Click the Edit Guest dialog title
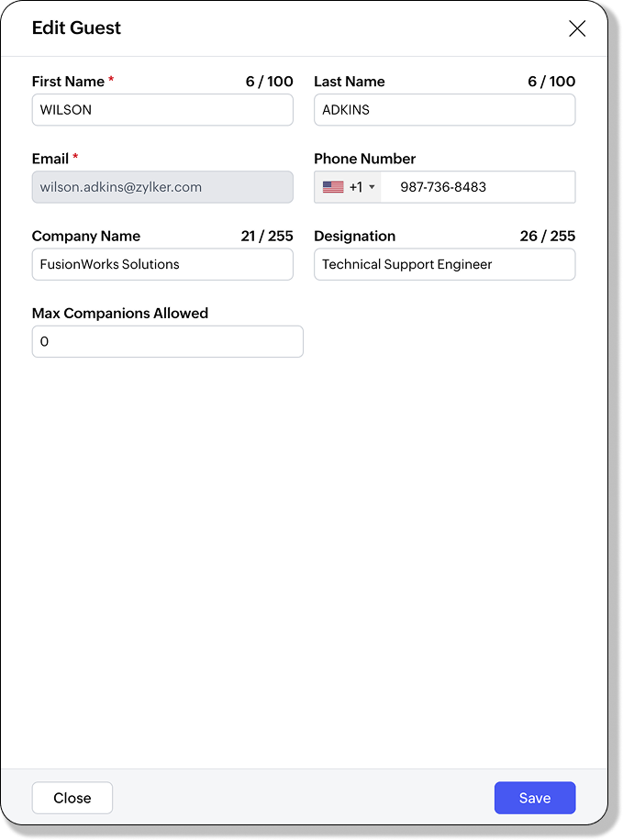The width and height of the screenshot is (623, 840). (x=76, y=28)
